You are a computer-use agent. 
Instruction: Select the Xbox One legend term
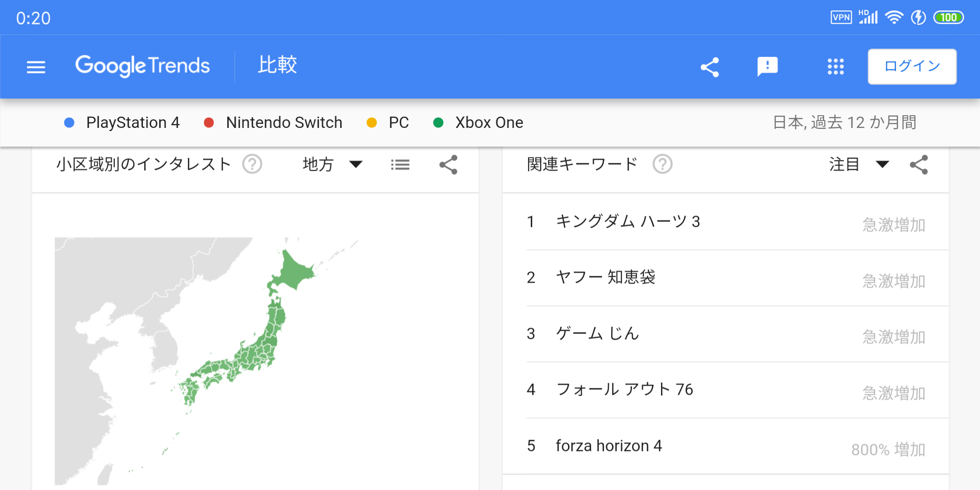tap(489, 122)
